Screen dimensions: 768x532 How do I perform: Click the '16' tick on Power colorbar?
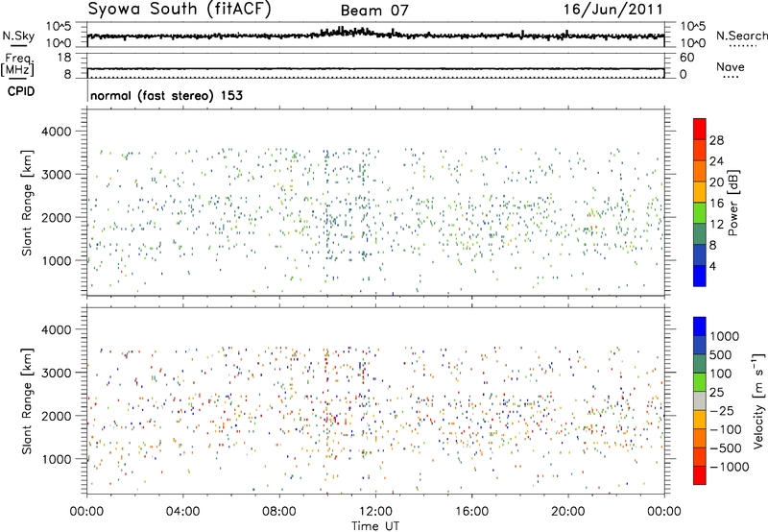716,203
